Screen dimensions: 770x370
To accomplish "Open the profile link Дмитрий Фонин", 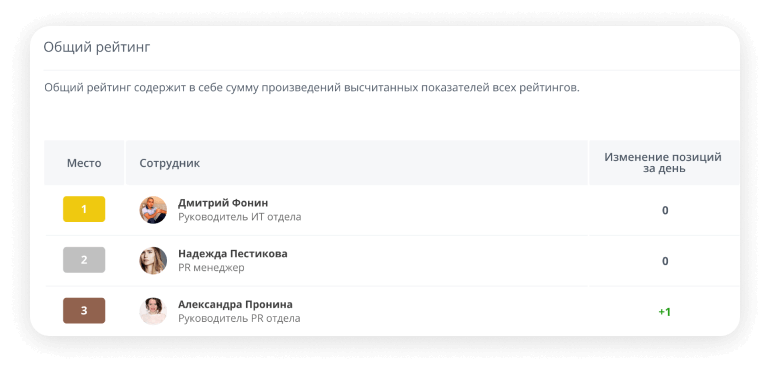I will tap(223, 203).
